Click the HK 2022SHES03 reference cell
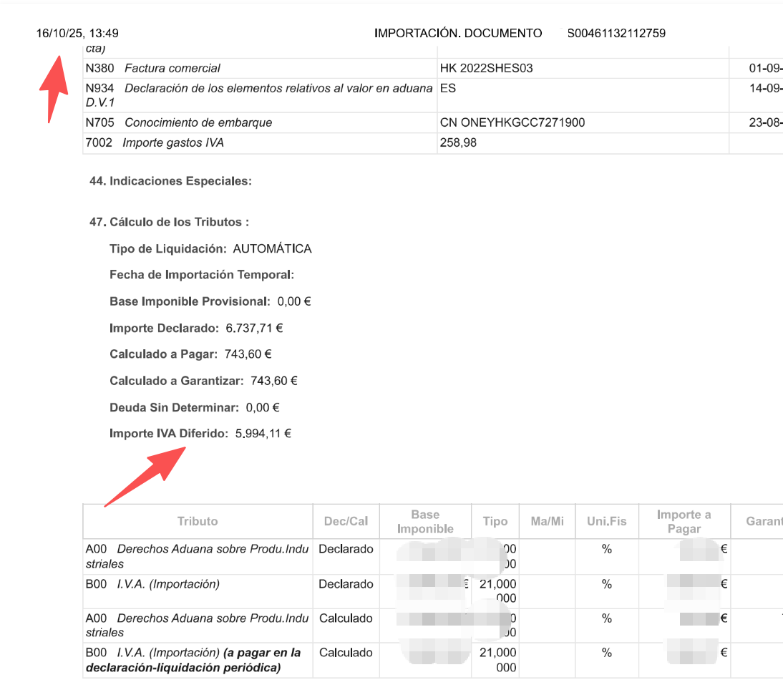 (487, 69)
